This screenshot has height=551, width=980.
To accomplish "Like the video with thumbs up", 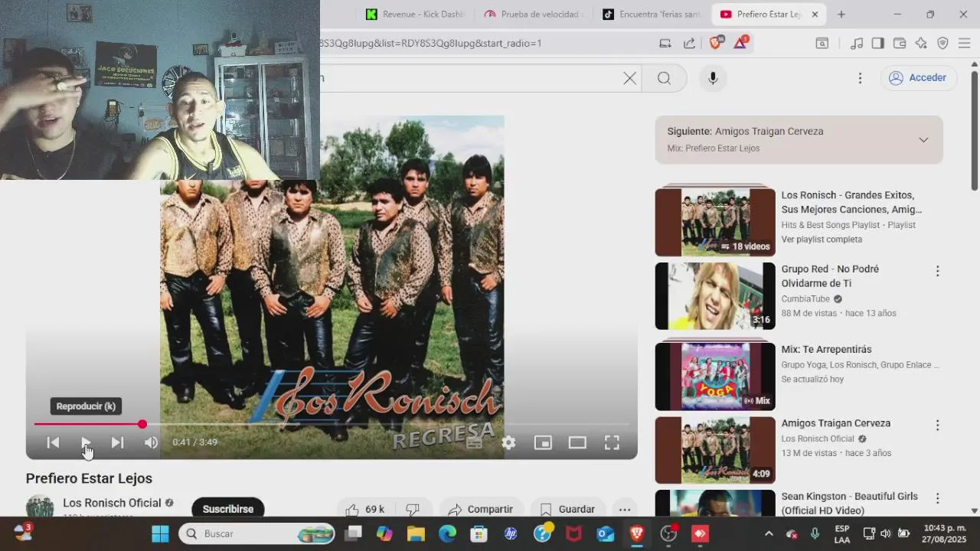I will click(364, 509).
